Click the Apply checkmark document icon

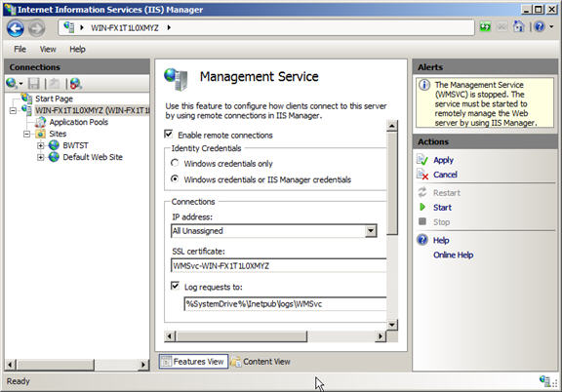pyautogui.click(x=422, y=160)
